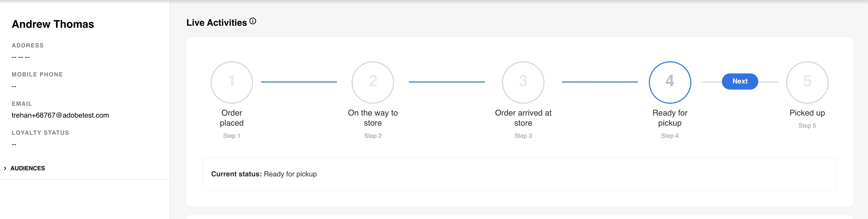The image size is (868, 219).
Task: Click the Order arrived at store label
Action: [523, 118]
